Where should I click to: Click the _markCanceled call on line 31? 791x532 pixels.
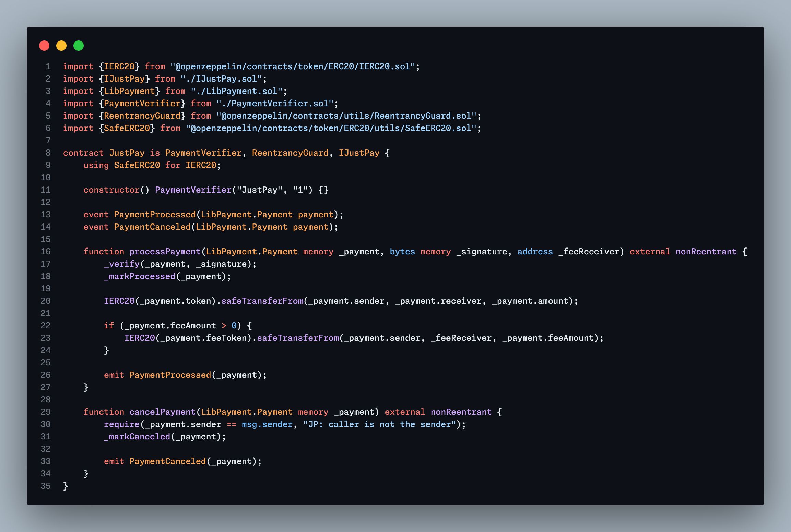137,437
